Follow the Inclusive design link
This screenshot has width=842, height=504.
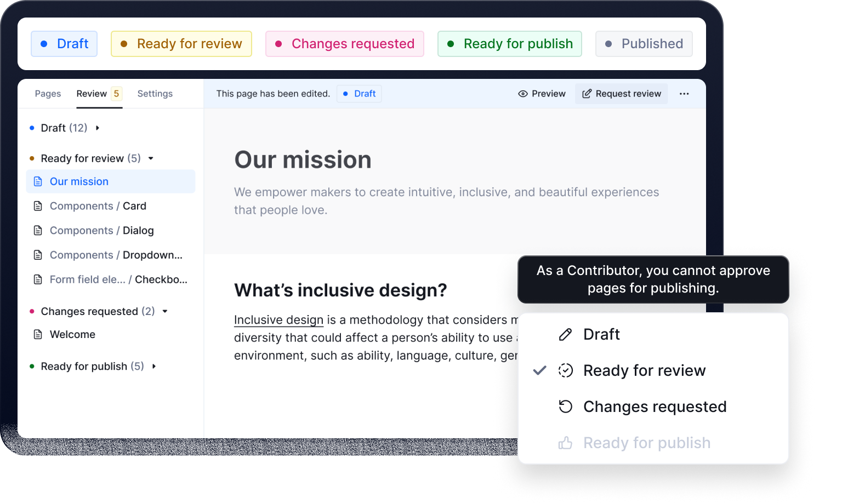point(278,320)
